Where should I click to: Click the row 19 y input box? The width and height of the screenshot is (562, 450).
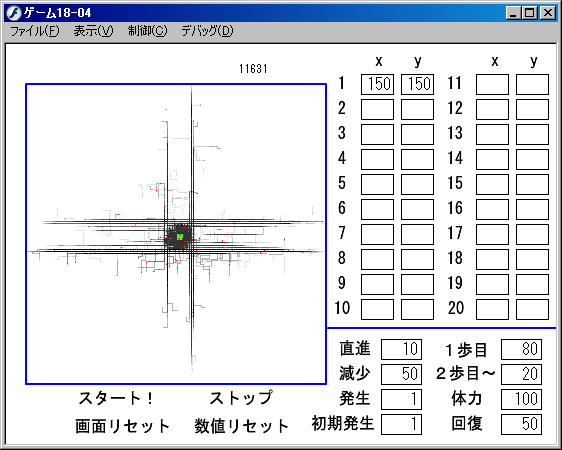tap(532, 284)
